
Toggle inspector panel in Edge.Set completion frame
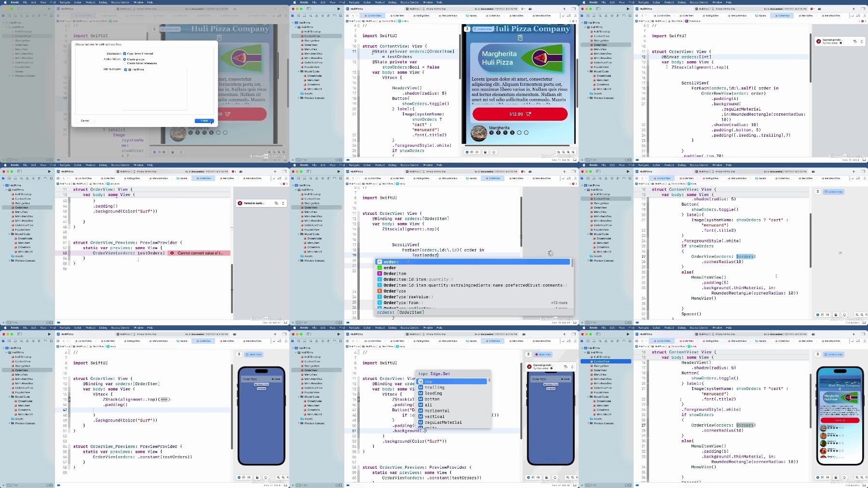tap(575, 334)
